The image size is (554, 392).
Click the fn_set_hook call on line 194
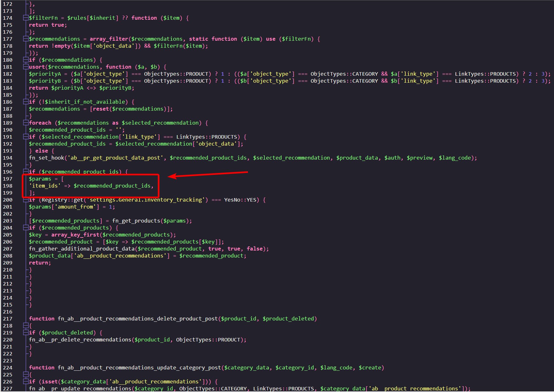(x=46, y=158)
